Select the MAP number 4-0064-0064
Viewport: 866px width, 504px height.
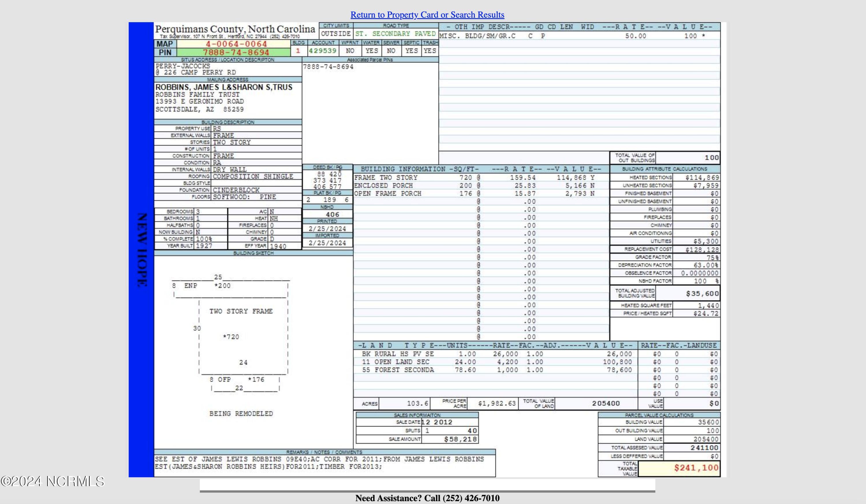click(x=236, y=44)
